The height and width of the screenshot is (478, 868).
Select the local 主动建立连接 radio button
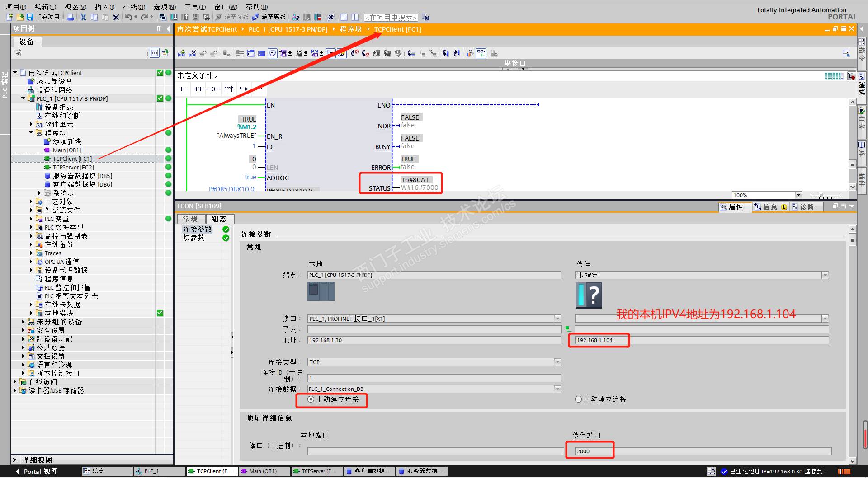(x=311, y=399)
